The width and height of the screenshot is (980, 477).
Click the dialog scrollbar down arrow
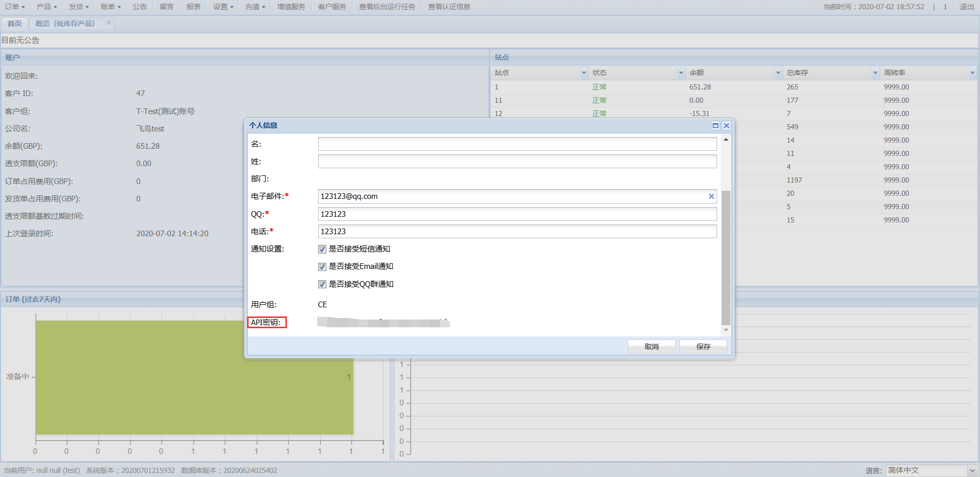click(x=726, y=330)
